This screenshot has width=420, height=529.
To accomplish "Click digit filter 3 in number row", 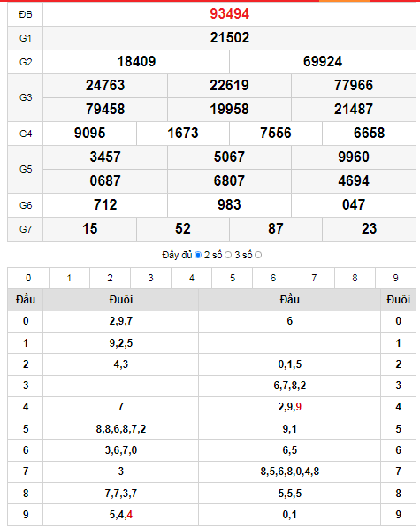I will [x=151, y=278].
